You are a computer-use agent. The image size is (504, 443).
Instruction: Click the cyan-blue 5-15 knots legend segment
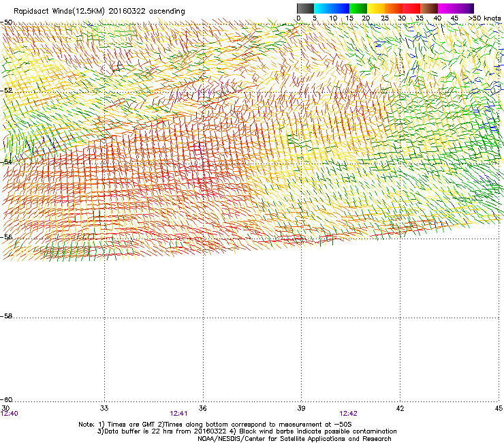[332, 8]
